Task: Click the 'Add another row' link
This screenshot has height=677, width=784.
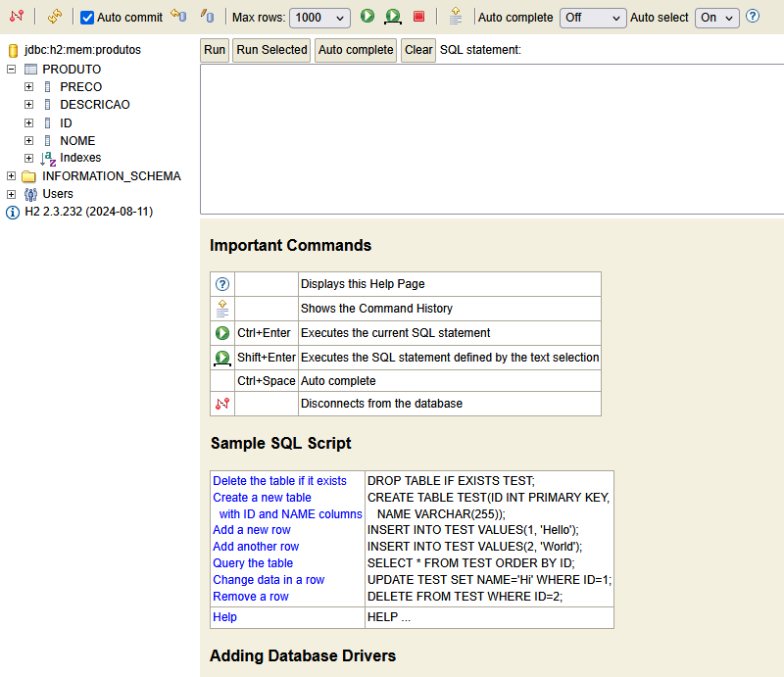Action: pyautogui.click(x=256, y=547)
